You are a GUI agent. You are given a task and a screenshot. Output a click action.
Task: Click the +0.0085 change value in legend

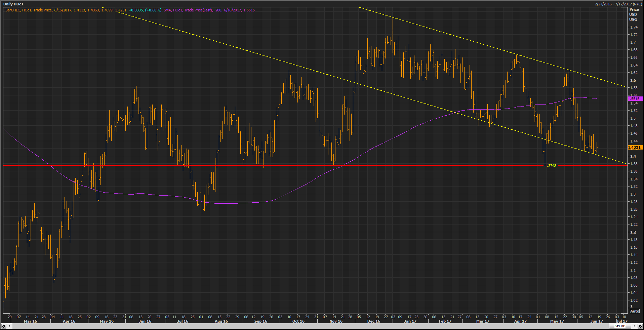click(136, 10)
